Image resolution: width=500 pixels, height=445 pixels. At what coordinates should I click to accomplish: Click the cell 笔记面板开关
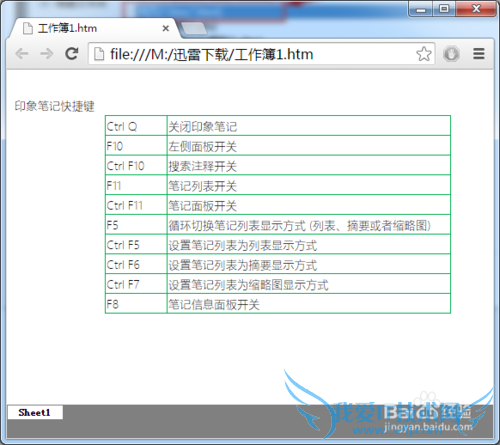click(x=309, y=205)
